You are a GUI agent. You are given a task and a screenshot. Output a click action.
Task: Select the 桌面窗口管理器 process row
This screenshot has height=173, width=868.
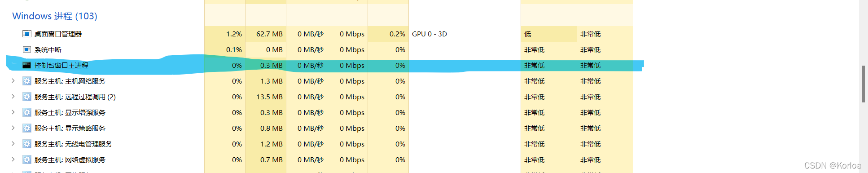coord(320,34)
